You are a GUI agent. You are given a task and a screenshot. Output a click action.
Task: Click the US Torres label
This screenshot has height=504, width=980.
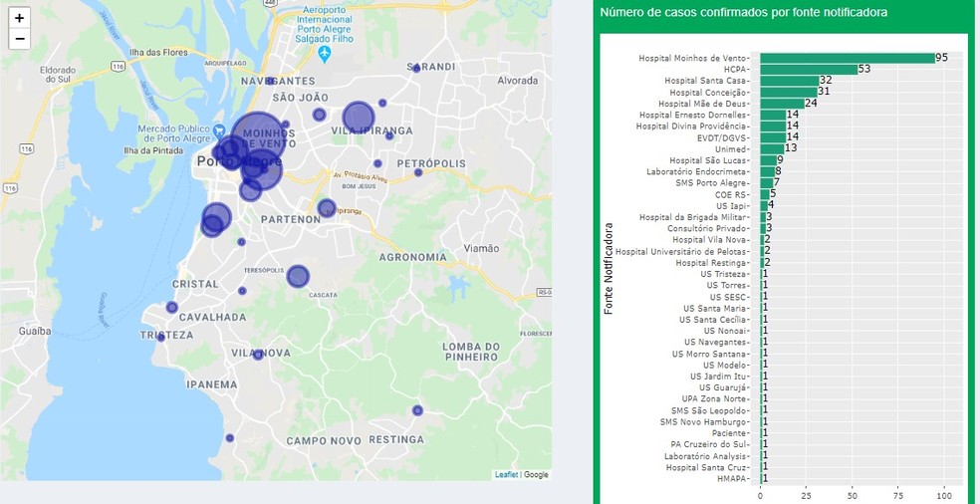click(x=725, y=285)
